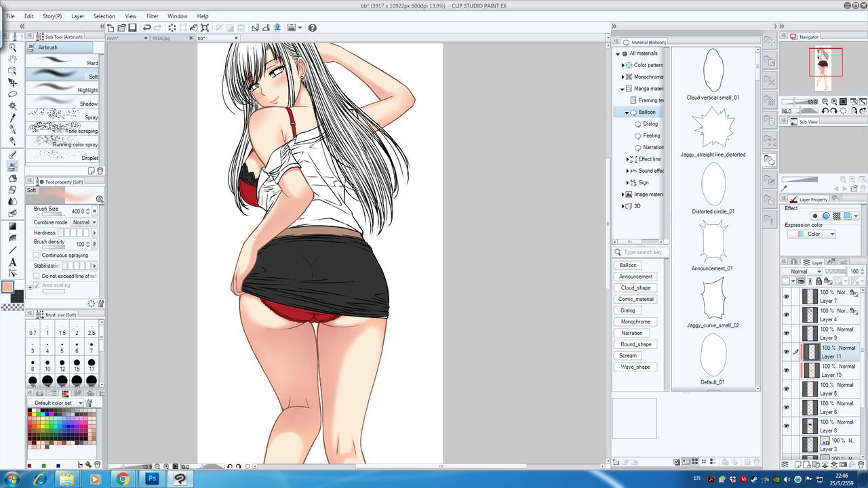Hide Layer 7 with eye icon

pyautogui.click(x=787, y=296)
